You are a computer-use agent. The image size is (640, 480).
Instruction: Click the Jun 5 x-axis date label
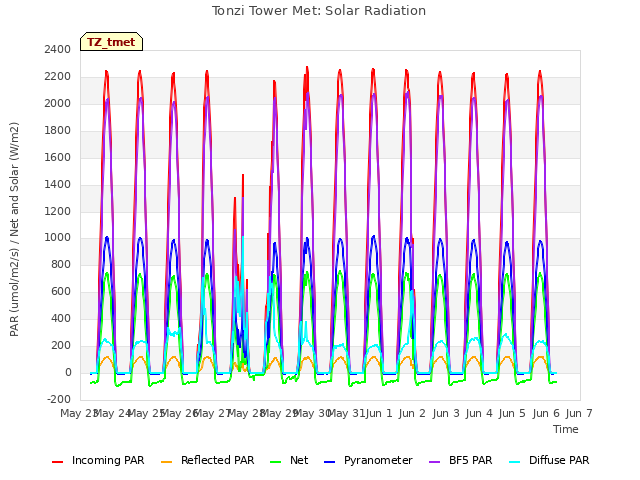pos(512,413)
